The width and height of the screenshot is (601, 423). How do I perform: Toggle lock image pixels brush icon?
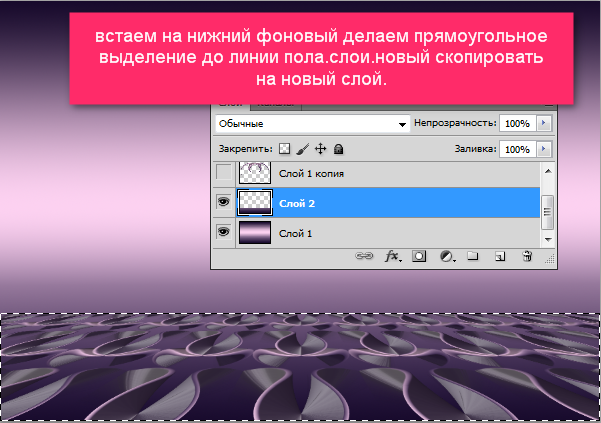(x=302, y=149)
